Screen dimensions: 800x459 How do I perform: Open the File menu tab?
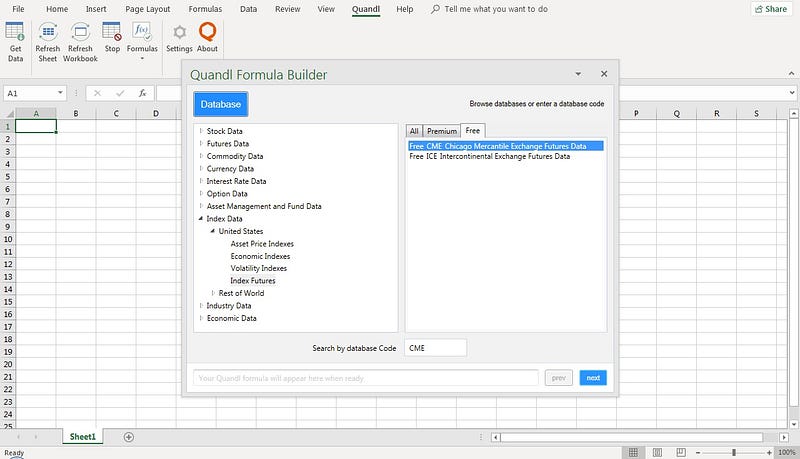pyautogui.click(x=18, y=9)
